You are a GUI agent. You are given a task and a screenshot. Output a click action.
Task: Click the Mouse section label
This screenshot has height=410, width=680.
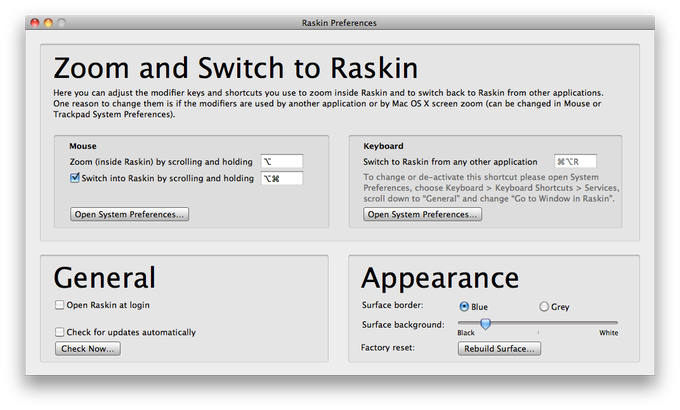pyautogui.click(x=83, y=146)
